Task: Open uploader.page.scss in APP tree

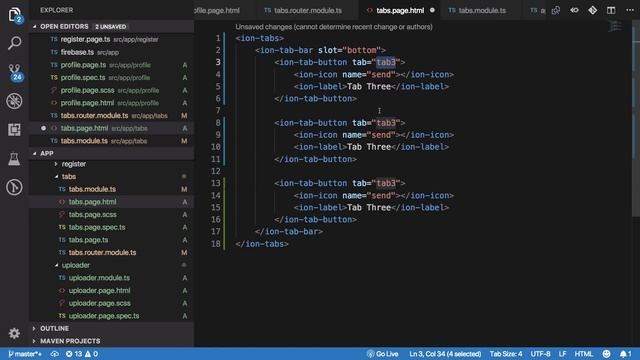Action: click(x=112, y=303)
